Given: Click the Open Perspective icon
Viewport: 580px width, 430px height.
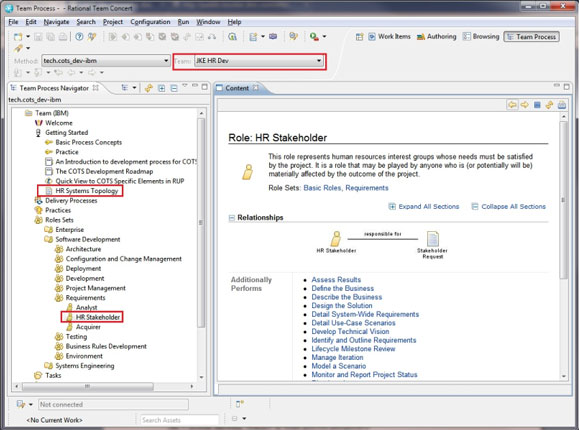Looking at the screenshot, I should coord(359,37).
